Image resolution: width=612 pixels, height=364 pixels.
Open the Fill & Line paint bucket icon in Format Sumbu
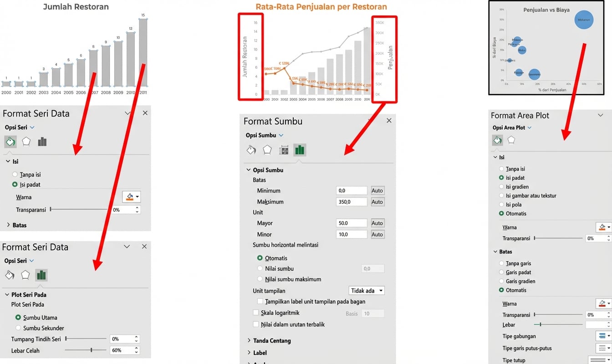tap(251, 150)
